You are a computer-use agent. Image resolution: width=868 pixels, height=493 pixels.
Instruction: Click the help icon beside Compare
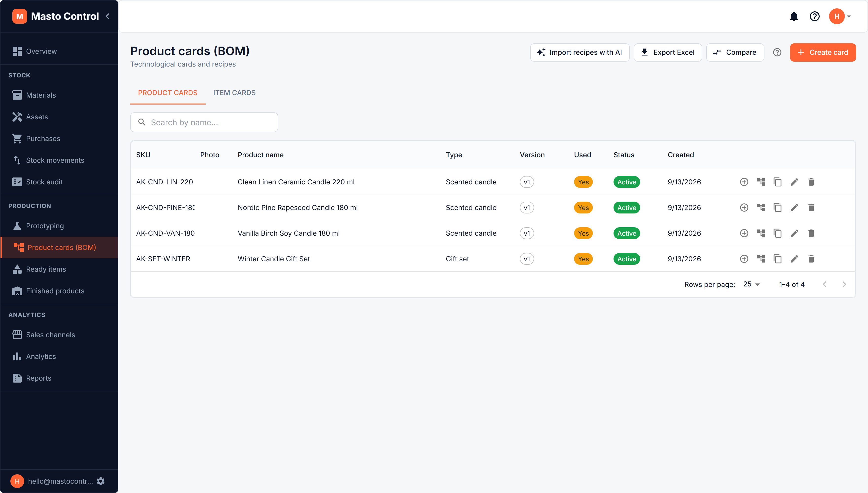[777, 53]
